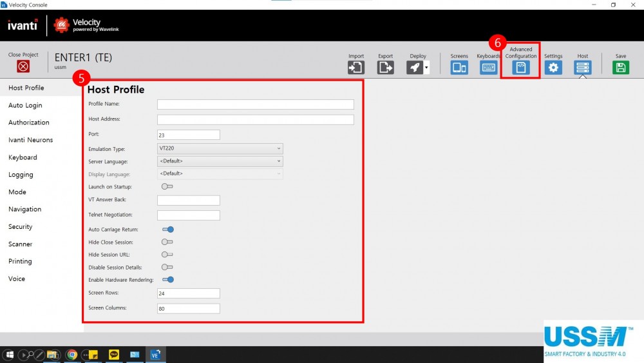Image resolution: width=644 pixels, height=363 pixels.
Task: Open Sticky Notes from taskbar
Action: pos(93,355)
